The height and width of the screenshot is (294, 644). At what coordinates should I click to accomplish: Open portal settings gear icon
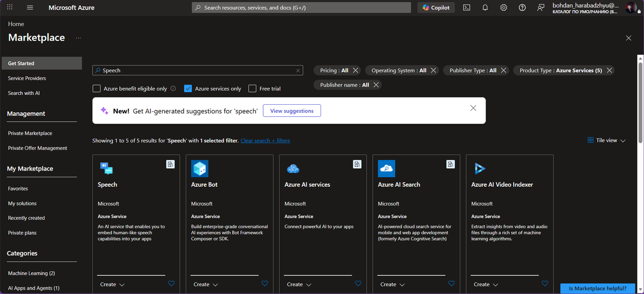coord(504,8)
